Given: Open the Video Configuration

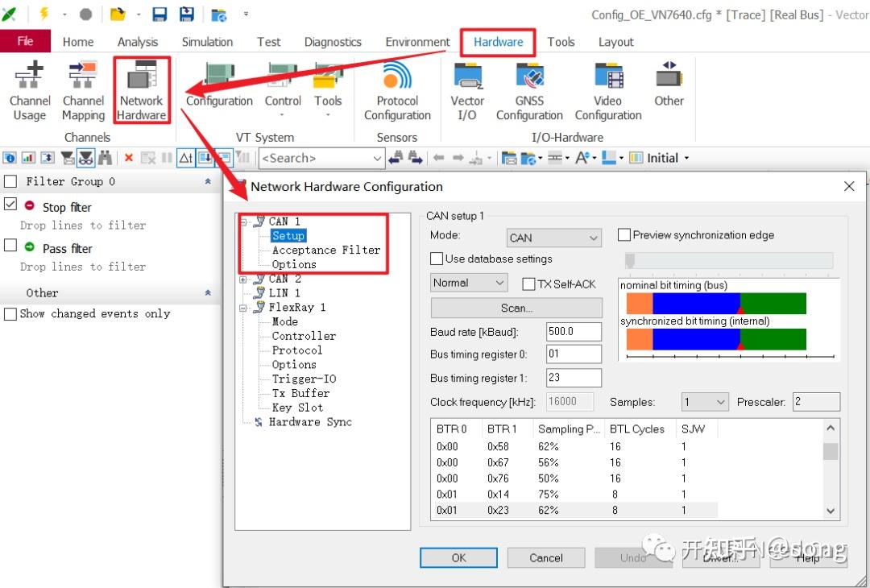Looking at the screenshot, I should coord(608,90).
